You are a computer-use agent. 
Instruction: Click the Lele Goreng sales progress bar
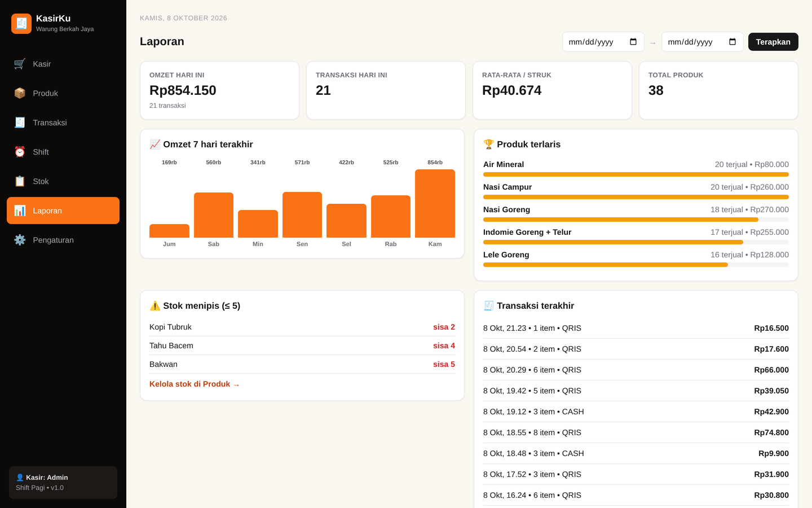636,265
